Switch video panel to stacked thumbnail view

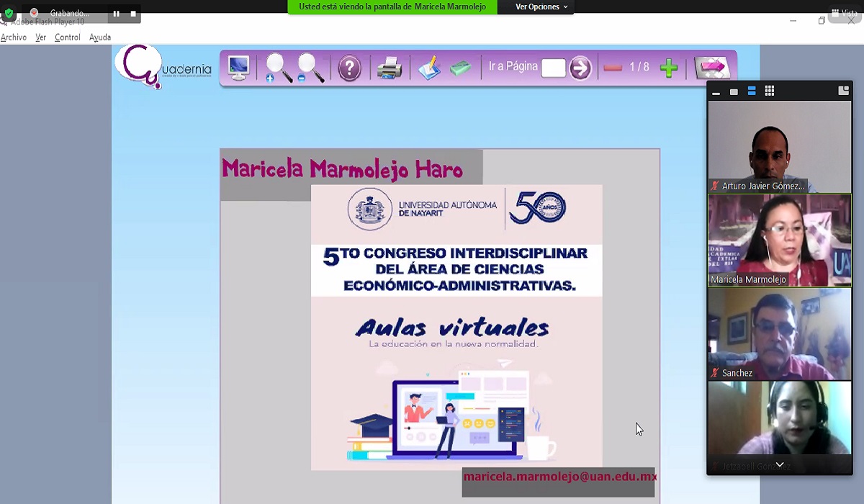coord(752,91)
